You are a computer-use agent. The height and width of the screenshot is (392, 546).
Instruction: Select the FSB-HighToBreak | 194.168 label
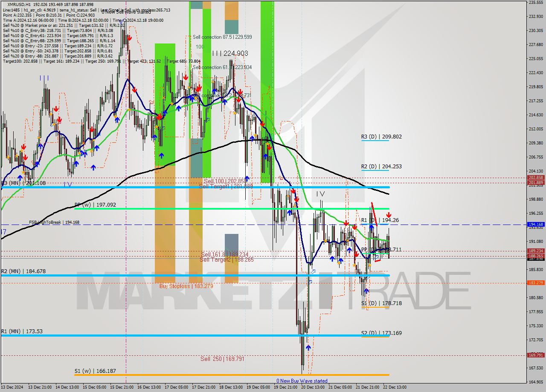click(54, 222)
